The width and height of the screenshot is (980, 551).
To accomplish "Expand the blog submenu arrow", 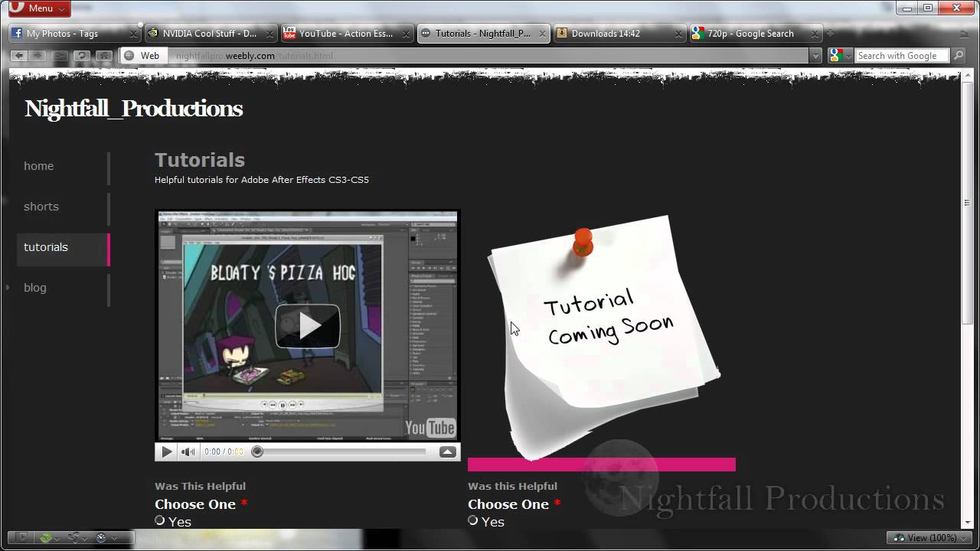I will tap(8, 288).
